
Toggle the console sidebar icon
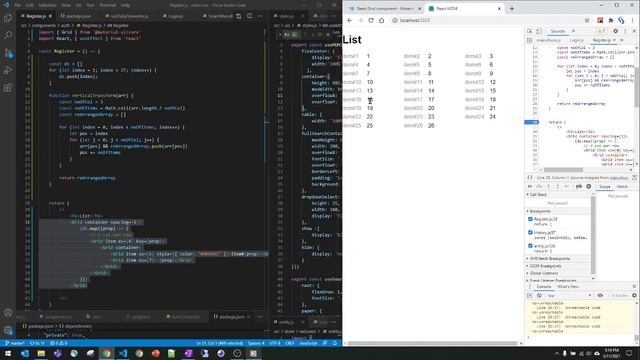pos(529,296)
